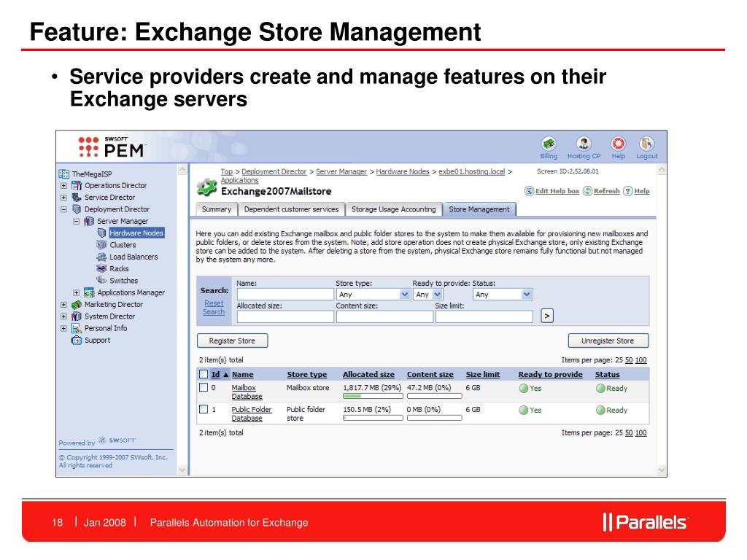Click the Logout icon
The height and width of the screenshot is (560, 747).
(646, 144)
